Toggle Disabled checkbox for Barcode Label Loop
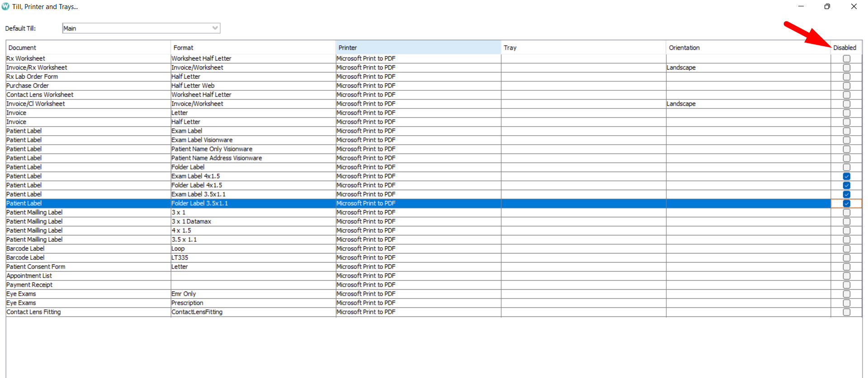The image size is (868, 378). [x=847, y=249]
